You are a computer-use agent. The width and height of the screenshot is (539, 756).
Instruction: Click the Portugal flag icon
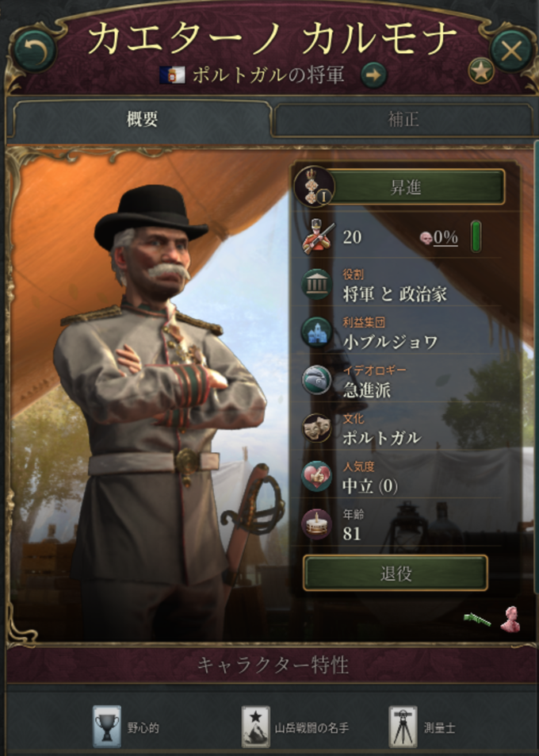(173, 75)
